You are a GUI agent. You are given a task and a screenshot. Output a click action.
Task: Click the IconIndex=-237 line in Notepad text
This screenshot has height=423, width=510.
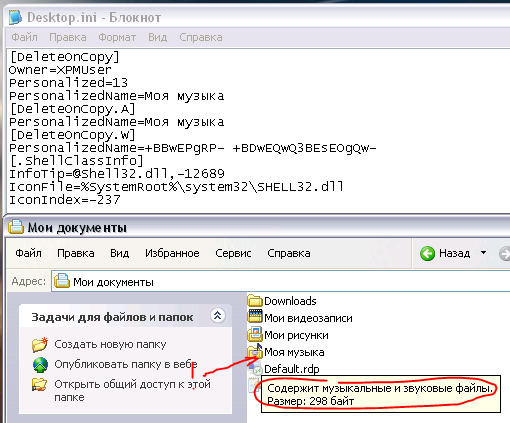point(65,200)
